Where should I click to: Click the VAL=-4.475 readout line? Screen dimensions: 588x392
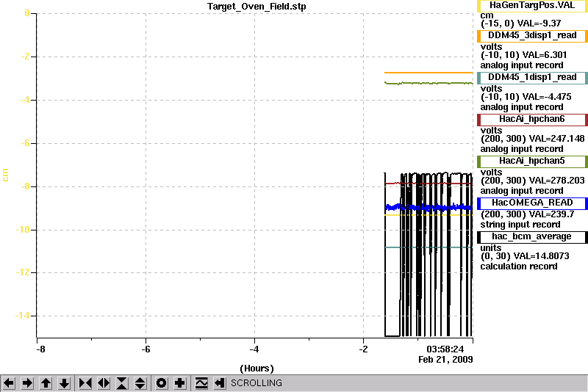click(526, 97)
